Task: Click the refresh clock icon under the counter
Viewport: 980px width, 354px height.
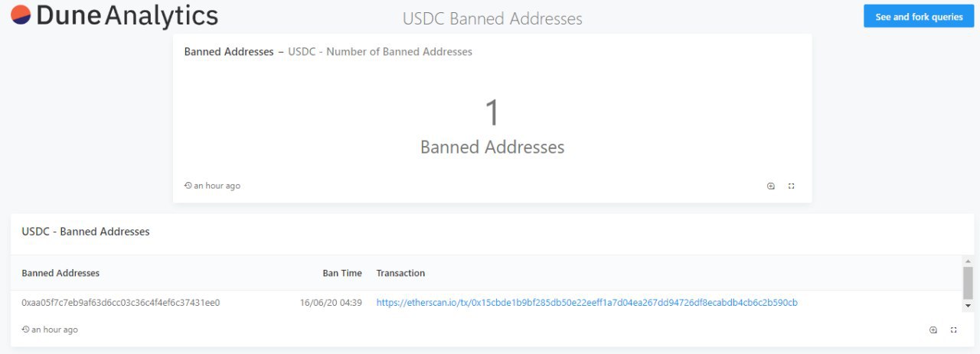Action: click(188, 186)
